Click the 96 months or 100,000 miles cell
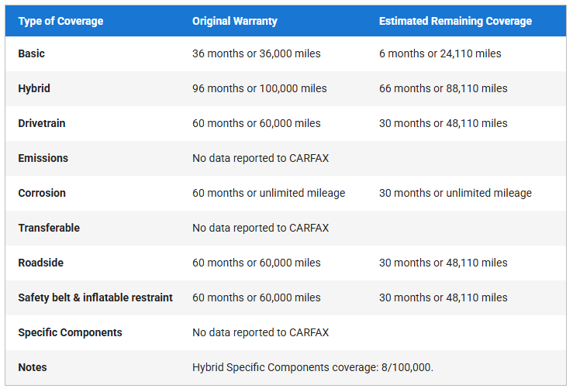Screen dimensions: 573x392 259,88
